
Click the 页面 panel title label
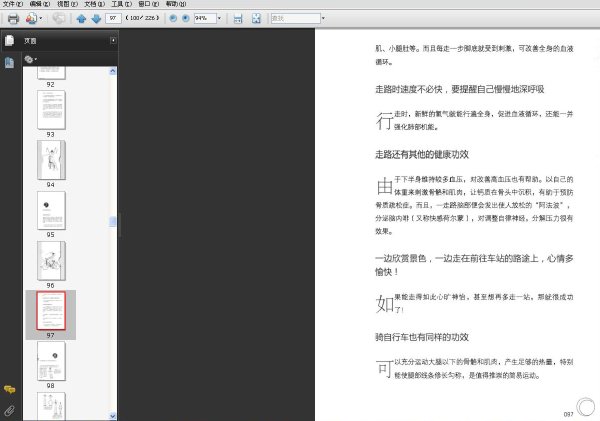tap(30, 41)
